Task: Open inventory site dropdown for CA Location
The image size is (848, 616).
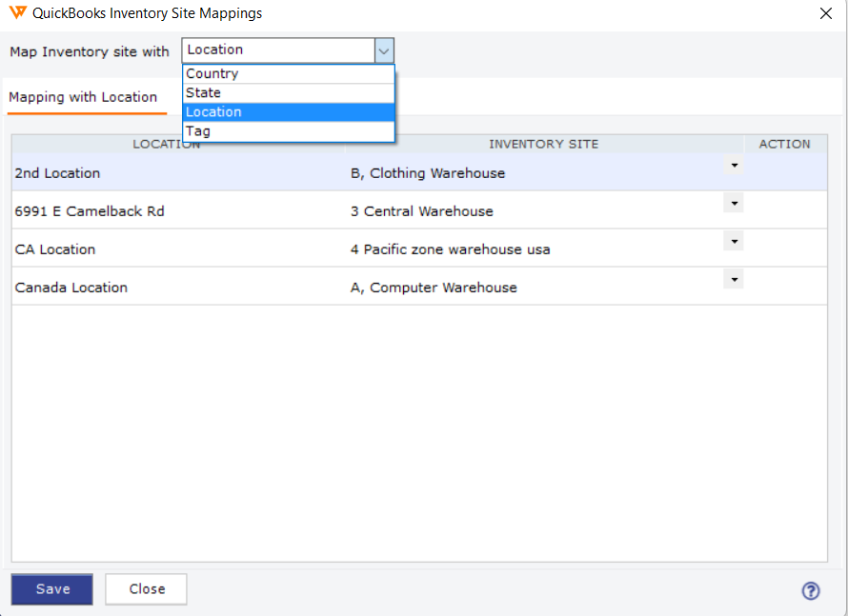Action: (734, 241)
